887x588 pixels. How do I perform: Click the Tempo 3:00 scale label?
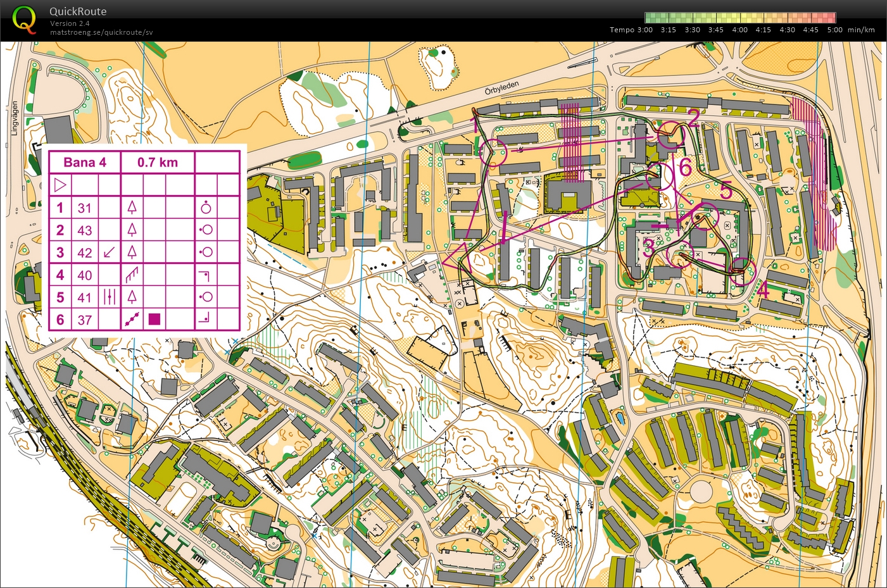pyautogui.click(x=631, y=30)
